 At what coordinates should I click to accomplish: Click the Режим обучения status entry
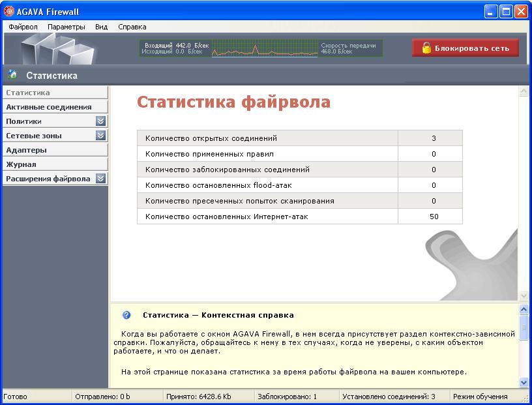coord(480,397)
